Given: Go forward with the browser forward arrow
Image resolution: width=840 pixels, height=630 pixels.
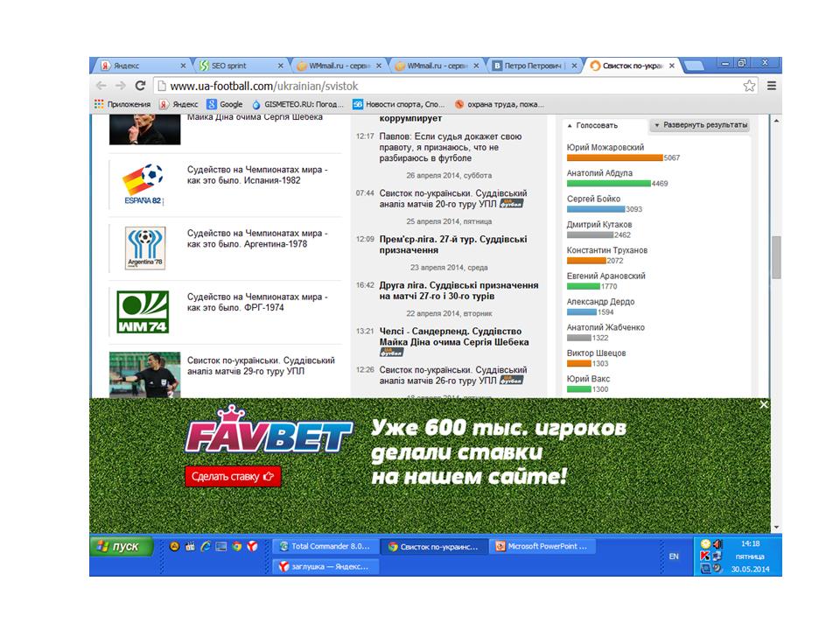Looking at the screenshot, I should pos(121,86).
